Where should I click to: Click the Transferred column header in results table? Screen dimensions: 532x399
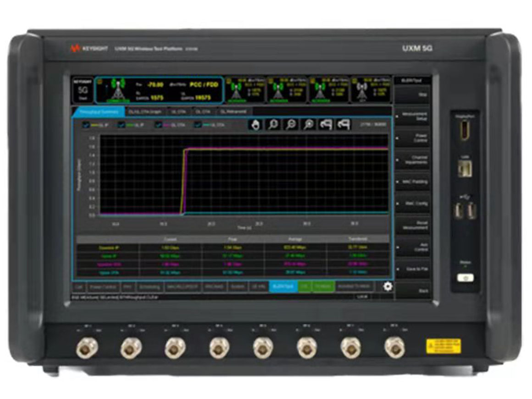click(x=358, y=239)
